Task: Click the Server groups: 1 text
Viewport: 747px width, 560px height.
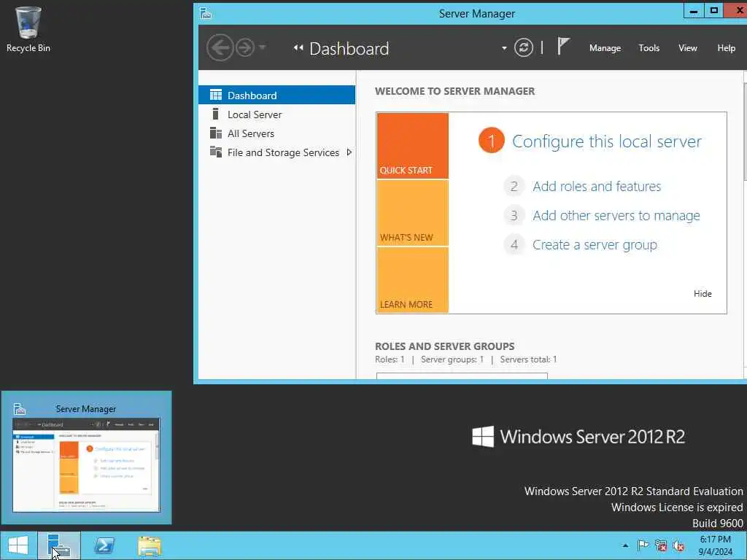Action: [452, 359]
